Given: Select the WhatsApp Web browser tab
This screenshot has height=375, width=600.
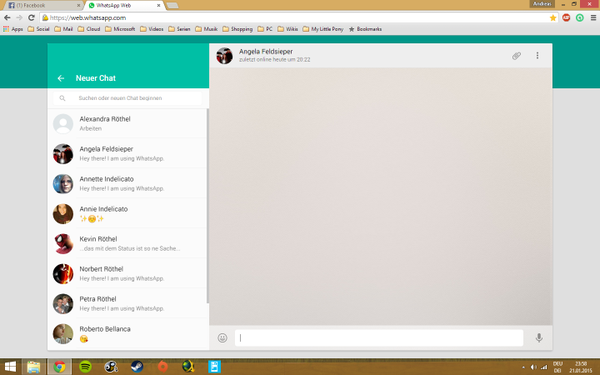Looking at the screenshot, I should 124,5.
